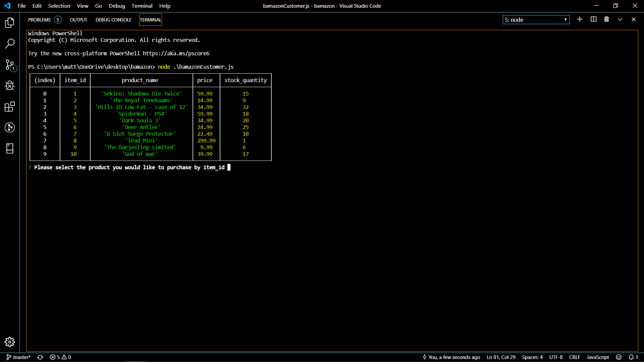Image resolution: width=644 pixels, height=362 pixels.
Task: Kill the terminal with trash icon
Action: pos(606,19)
